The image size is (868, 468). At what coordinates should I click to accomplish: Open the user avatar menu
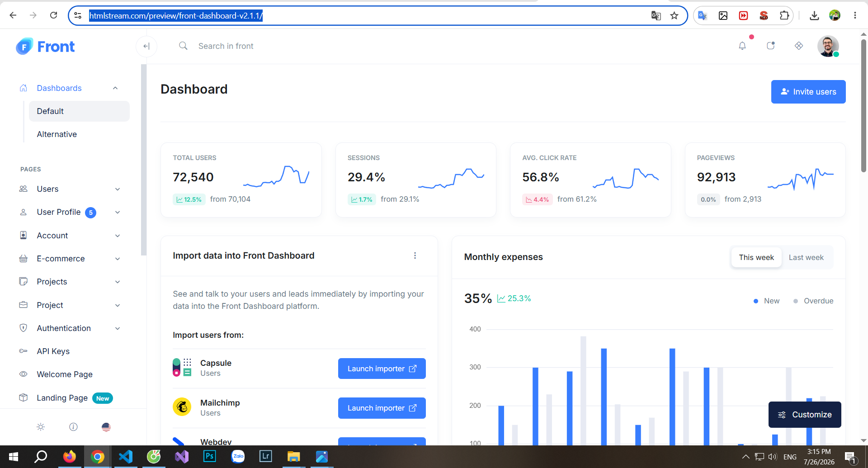pos(828,46)
